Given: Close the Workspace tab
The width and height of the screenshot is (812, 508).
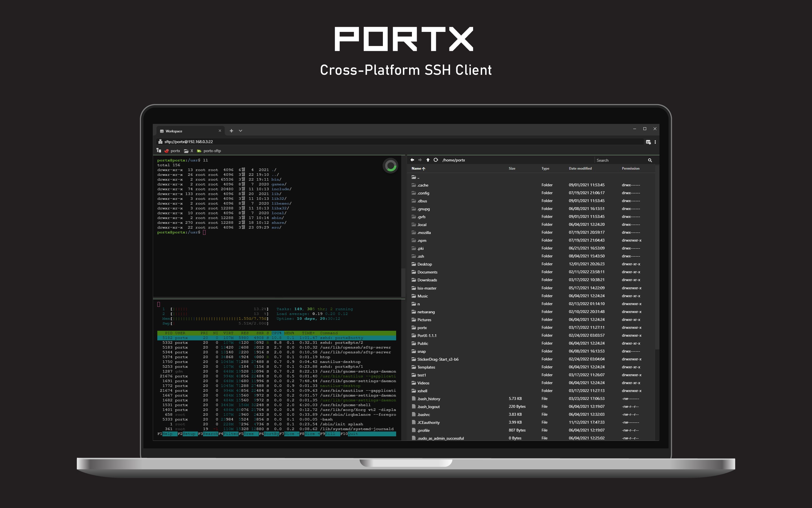Looking at the screenshot, I should [220, 131].
